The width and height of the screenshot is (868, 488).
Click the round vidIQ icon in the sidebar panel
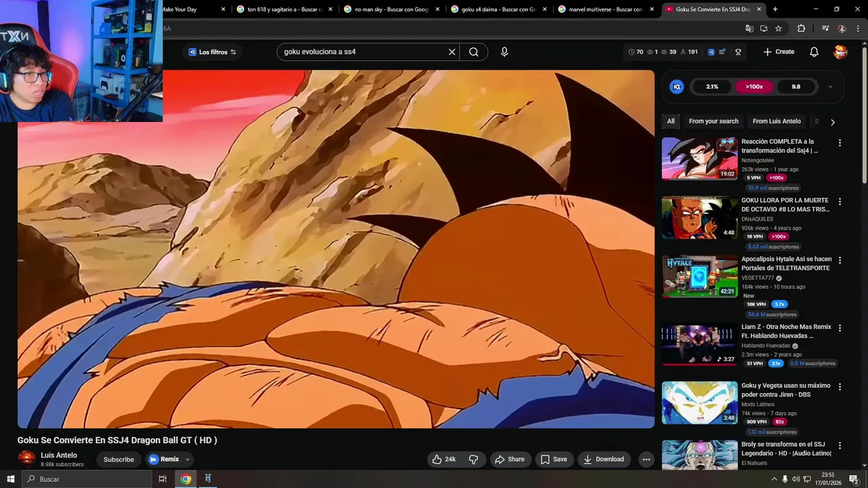(677, 87)
